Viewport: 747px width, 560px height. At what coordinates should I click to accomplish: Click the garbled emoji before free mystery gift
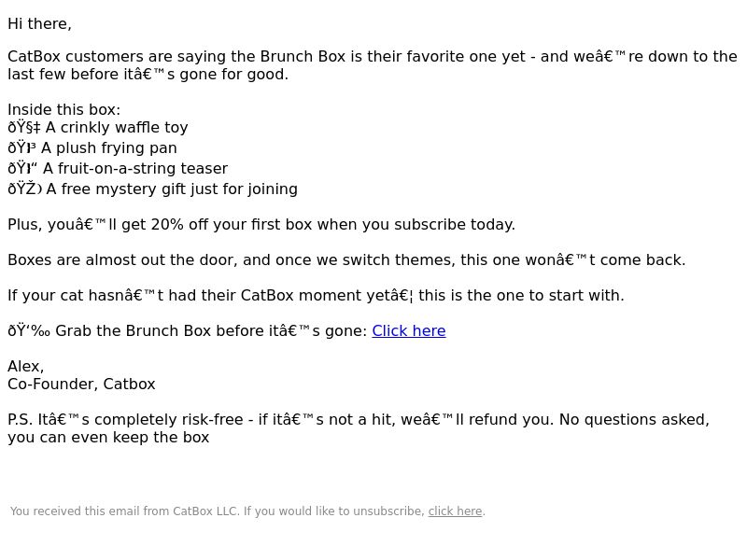24,189
